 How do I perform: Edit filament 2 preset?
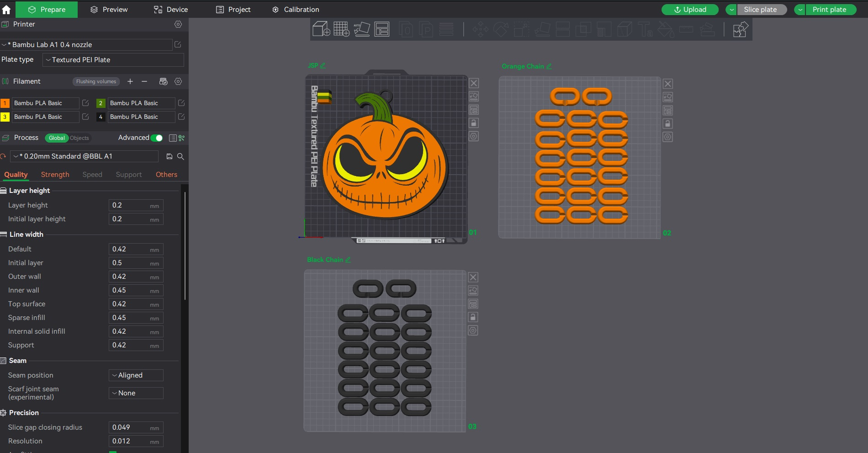(181, 103)
